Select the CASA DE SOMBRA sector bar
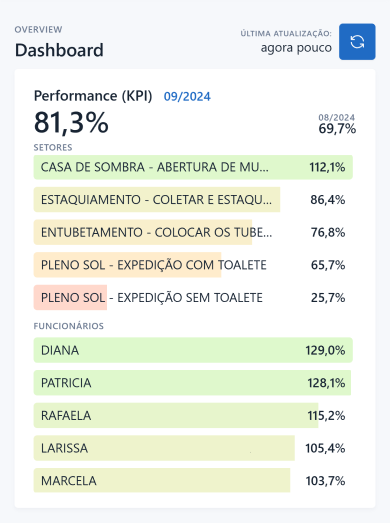This screenshot has height=523, width=390. pyautogui.click(x=193, y=167)
